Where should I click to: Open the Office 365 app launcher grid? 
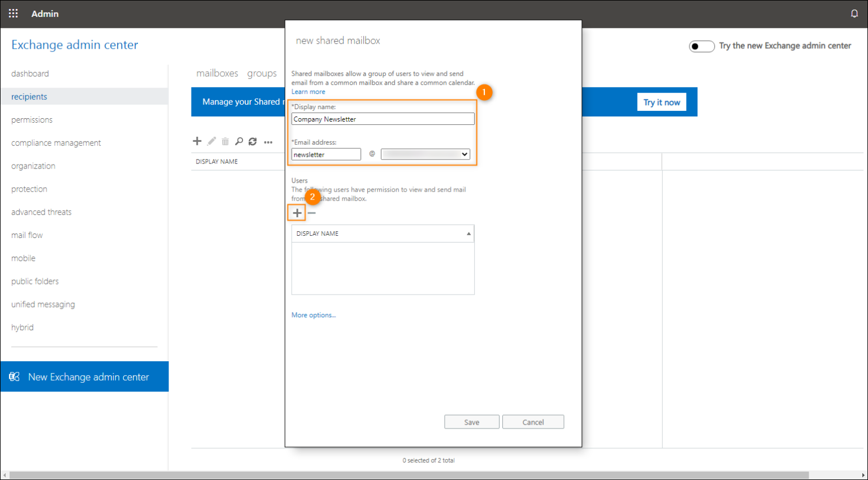pos(12,13)
